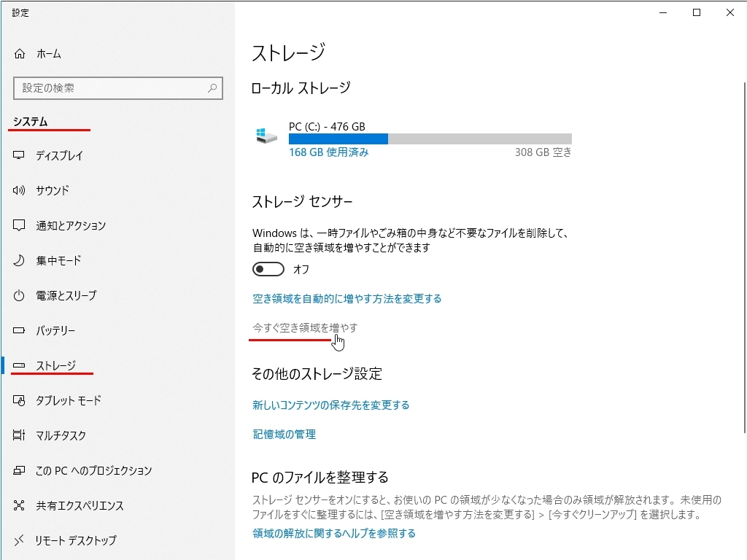The width and height of the screenshot is (747, 560).
Task: Select 共有エクスペリエンス in the sidebar
Action: click(80, 505)
